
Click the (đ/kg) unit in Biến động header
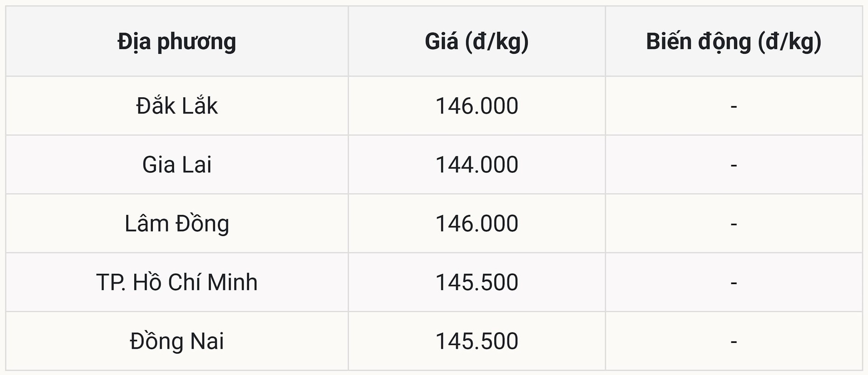[789, 43]
